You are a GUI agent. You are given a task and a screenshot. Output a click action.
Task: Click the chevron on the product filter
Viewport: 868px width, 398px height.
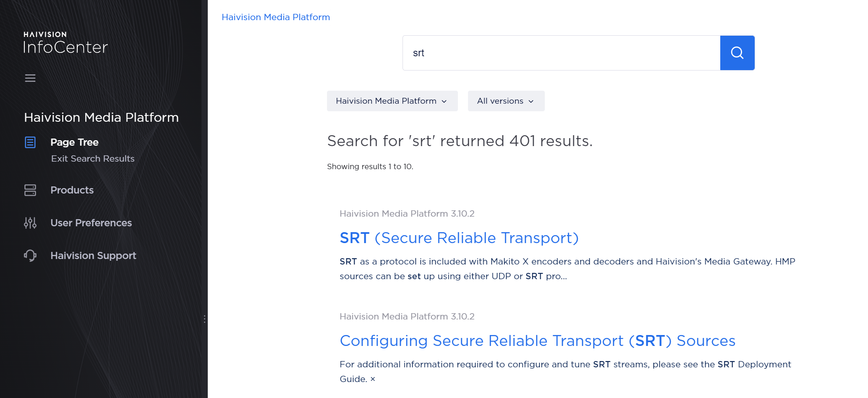click(445, 101)
